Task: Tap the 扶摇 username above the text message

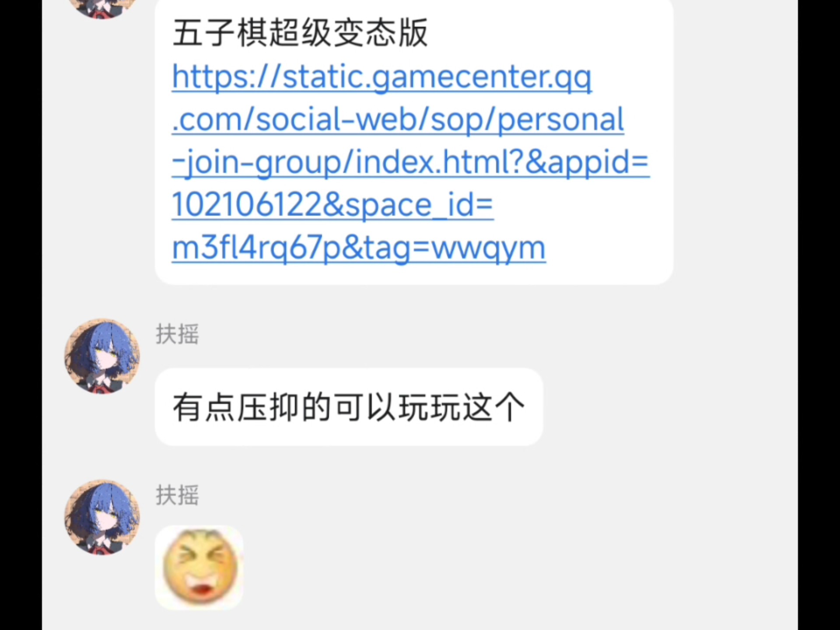Action: click(177, 334)
